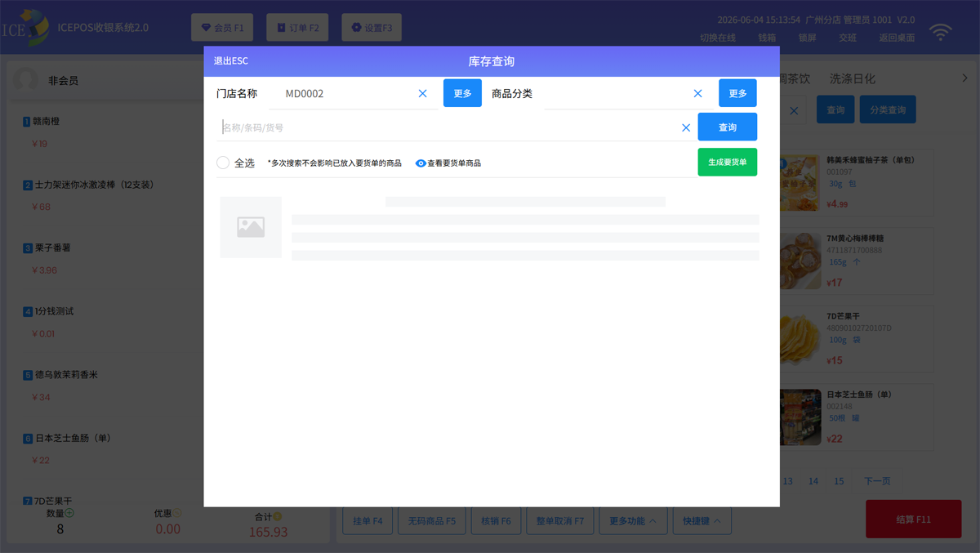Click 更多 next to store name
The height and width of the screenshot is (553, 980).
(x=462, y=93)
